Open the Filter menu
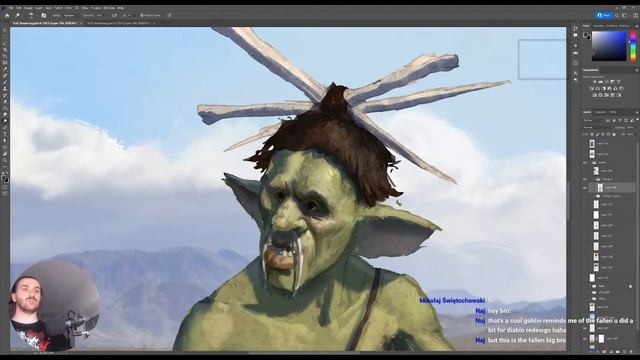Image resolution: width=640 pixels, height=360 pixels. pyautogui.click(x=69, y=8)
